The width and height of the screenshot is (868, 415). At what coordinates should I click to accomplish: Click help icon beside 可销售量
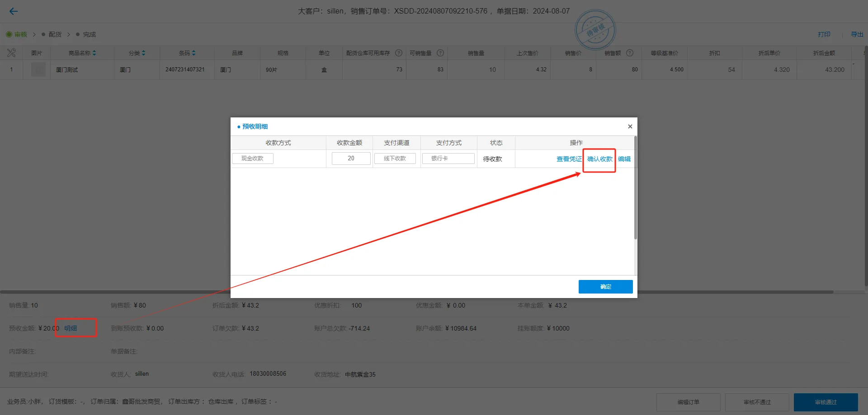point(440,53)
